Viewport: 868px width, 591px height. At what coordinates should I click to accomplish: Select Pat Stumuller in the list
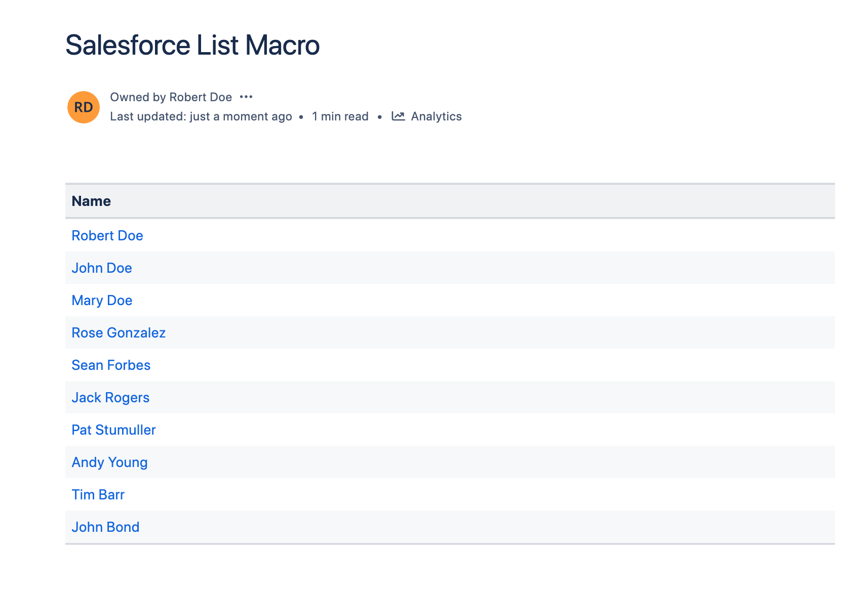[x=113, y=430]
